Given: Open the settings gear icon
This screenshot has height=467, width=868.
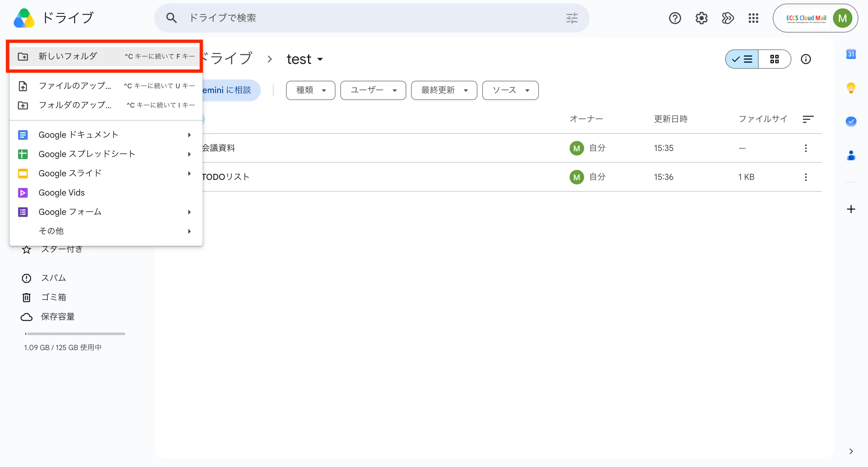Looking at the screenshot, I should click(701, 18).
